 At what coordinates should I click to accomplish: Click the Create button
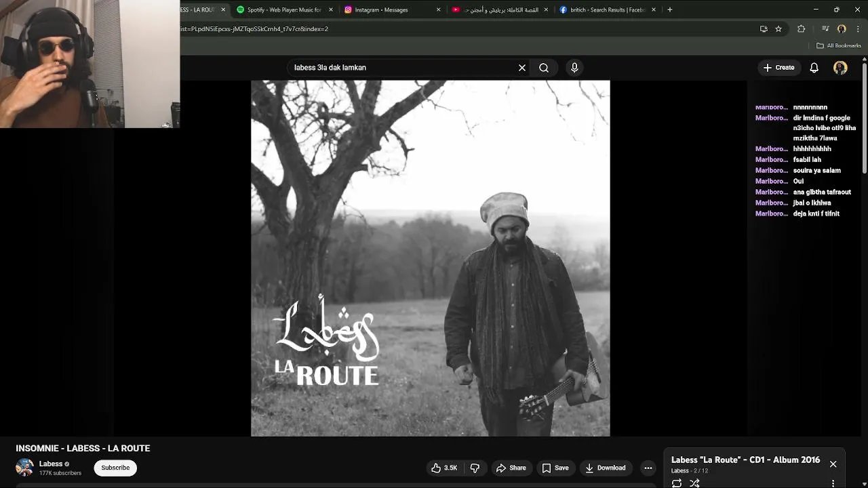pos(778,68)
